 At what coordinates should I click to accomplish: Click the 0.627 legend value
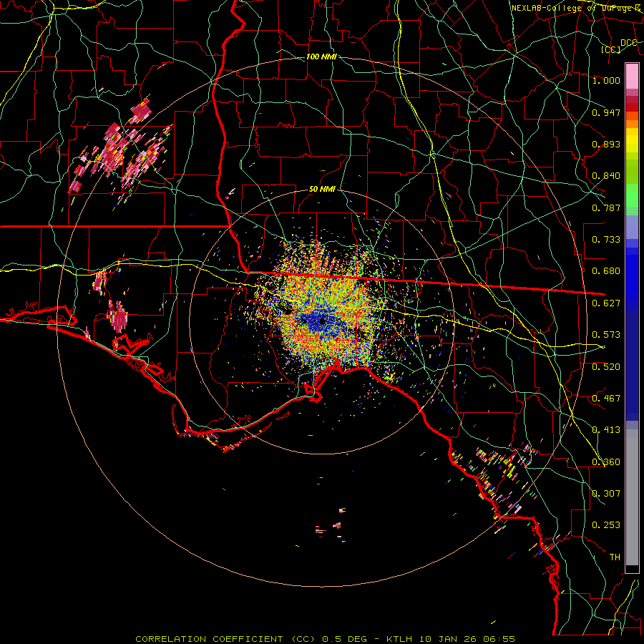[606, 303]
